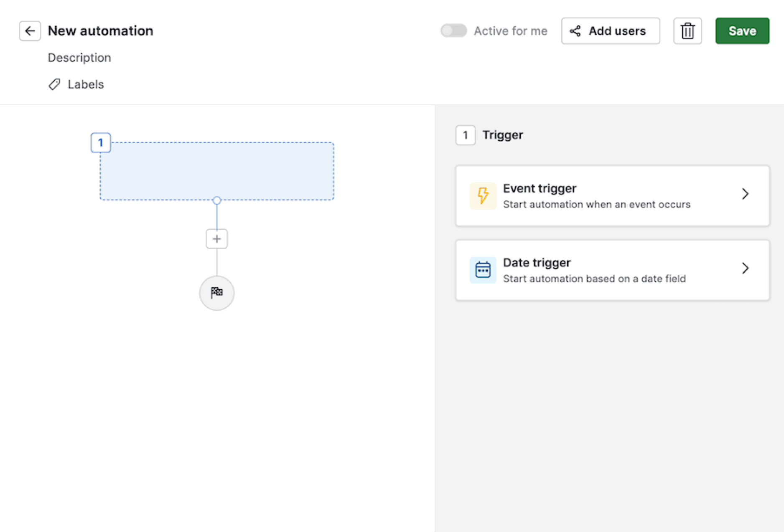Select step 1 badge on the canvas
This screenshot has width=784, height=532.
pos(100,142)
